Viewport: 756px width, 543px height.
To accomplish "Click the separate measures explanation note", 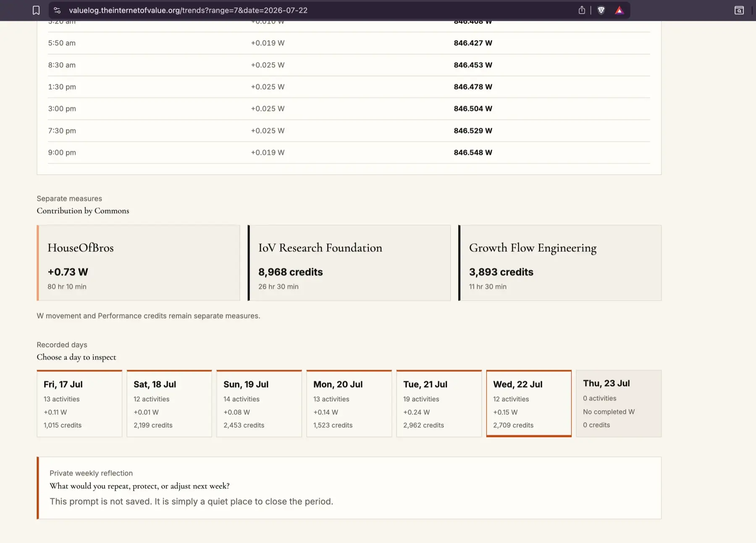I will tap(148, 316).
